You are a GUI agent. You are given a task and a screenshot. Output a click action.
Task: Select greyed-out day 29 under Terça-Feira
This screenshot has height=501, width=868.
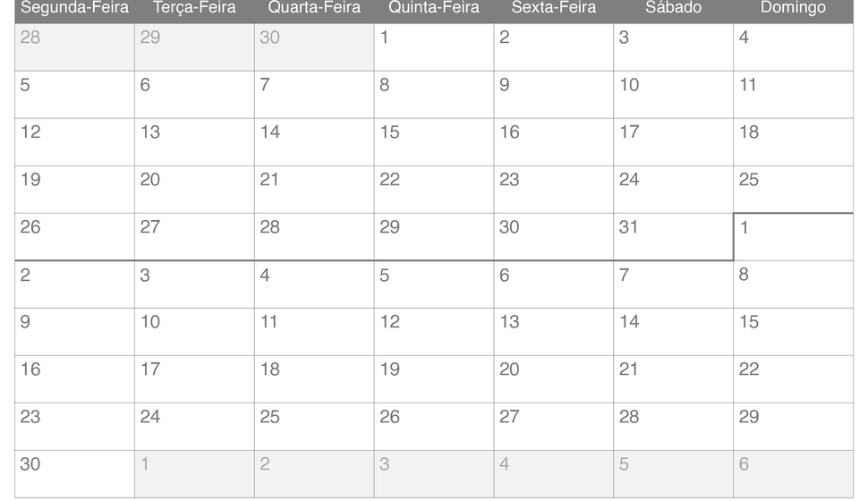(194, 47)
